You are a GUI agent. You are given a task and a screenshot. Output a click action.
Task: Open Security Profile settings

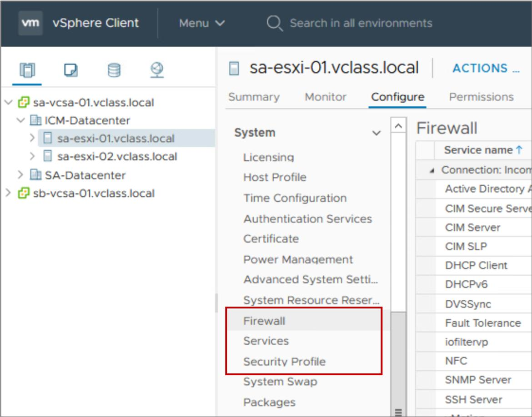pos(284,362)
